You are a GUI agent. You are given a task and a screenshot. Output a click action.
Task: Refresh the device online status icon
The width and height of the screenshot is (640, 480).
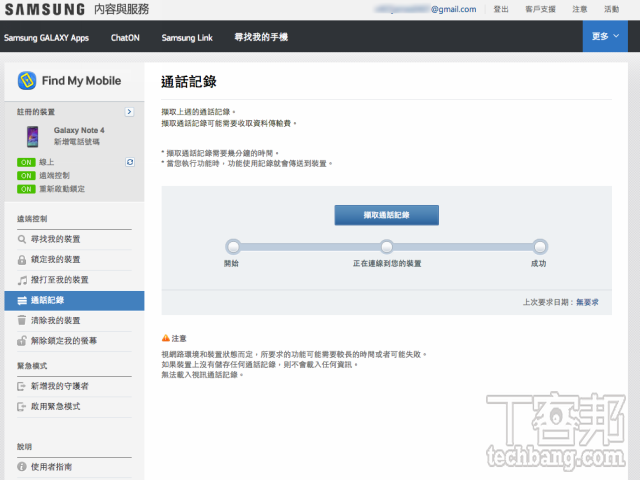[130, 162]
